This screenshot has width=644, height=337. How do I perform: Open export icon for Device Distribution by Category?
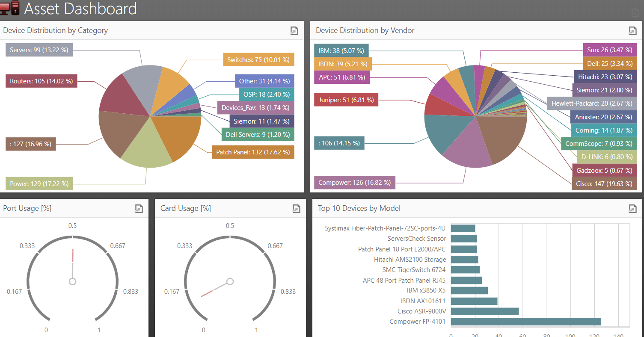[x=294, y=30]
